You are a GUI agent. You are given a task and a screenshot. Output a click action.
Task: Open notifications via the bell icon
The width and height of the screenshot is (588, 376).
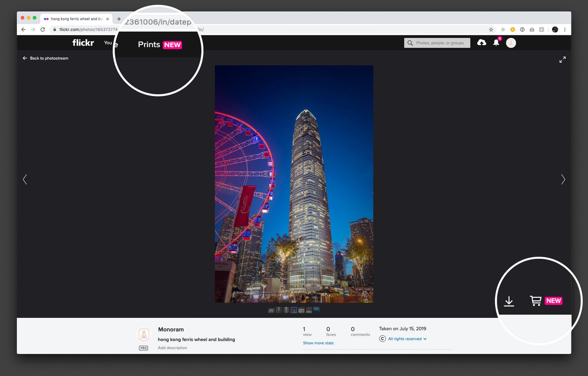[x=496, y=43]
